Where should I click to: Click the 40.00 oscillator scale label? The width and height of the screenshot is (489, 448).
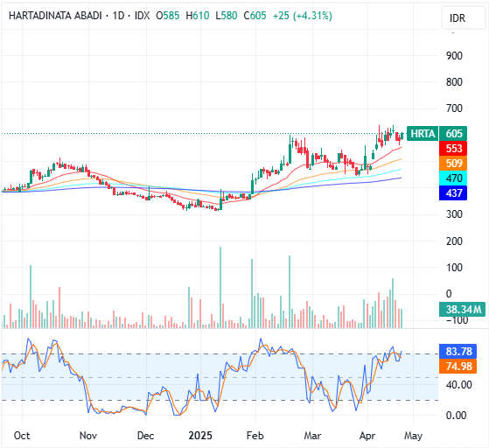(458, 385)
